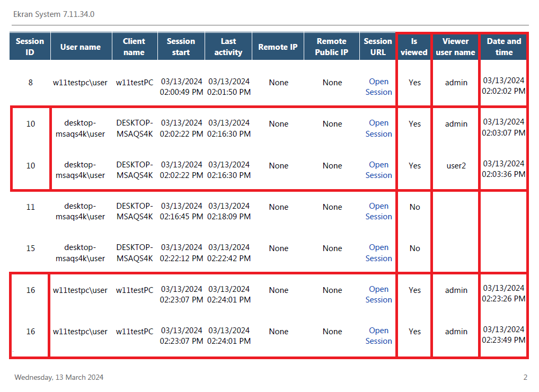This screenshot has width=539, height=392.
Task: Click the Session ID column header
Action: (30, 47)
